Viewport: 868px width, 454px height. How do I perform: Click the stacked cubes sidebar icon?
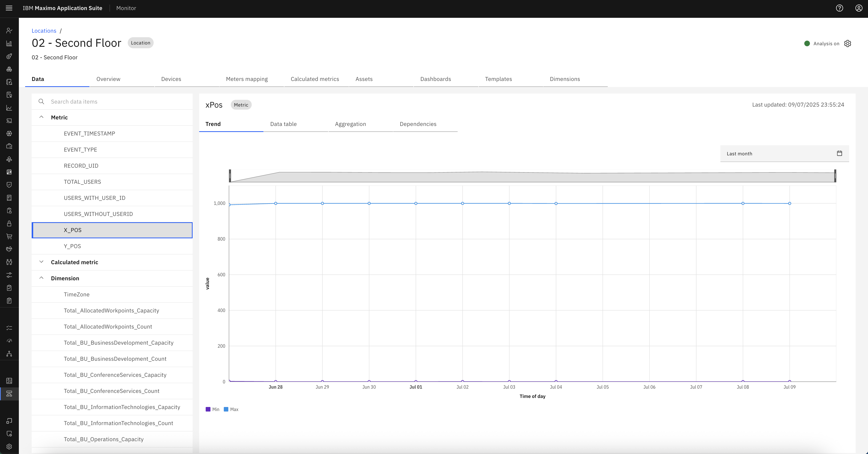[9, 69]
